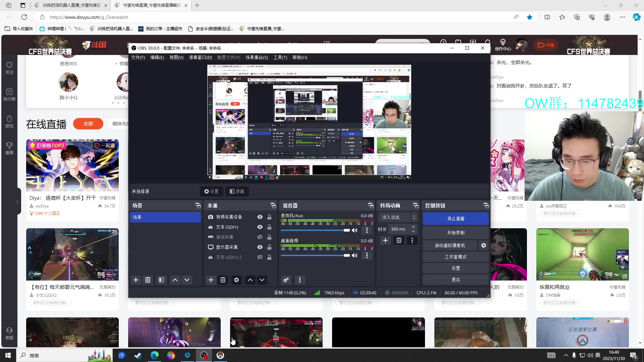Mute the 麦克风/Aux speaker icon
Image resolution: width=644 pixels, height=362 pixels.
tap(355, 230)
